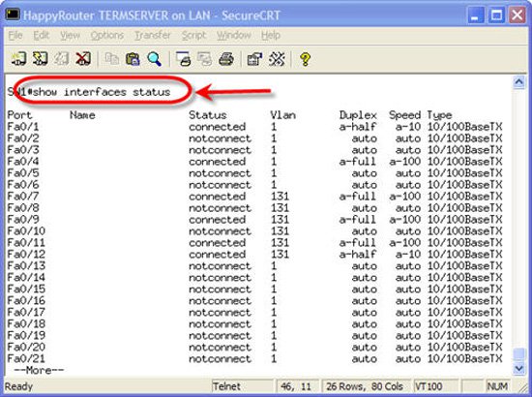Viewport: 532px width, 397px height.
Task: Open the Help menu
Action: pyautogui.click(x=271, y=35)
